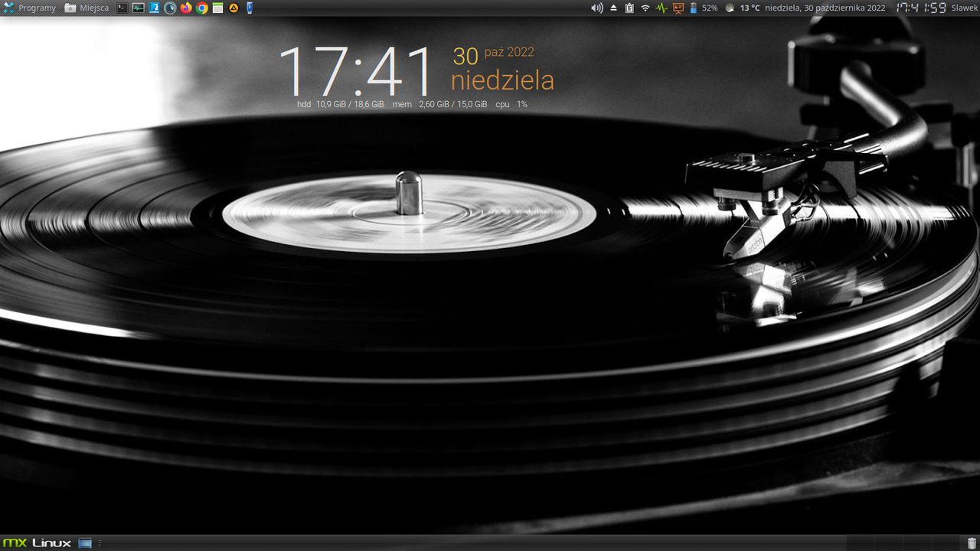Open the Miejsca places menu
This screenshot has width=980, height=551.
pyautogui.click(x=87, y=8)
